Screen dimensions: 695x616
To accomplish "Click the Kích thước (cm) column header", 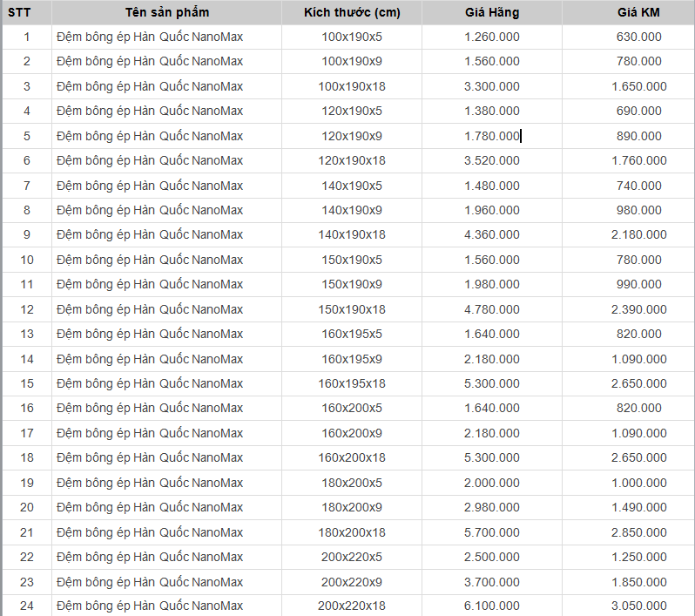I will pyautogui.click(x=351, y=12).
